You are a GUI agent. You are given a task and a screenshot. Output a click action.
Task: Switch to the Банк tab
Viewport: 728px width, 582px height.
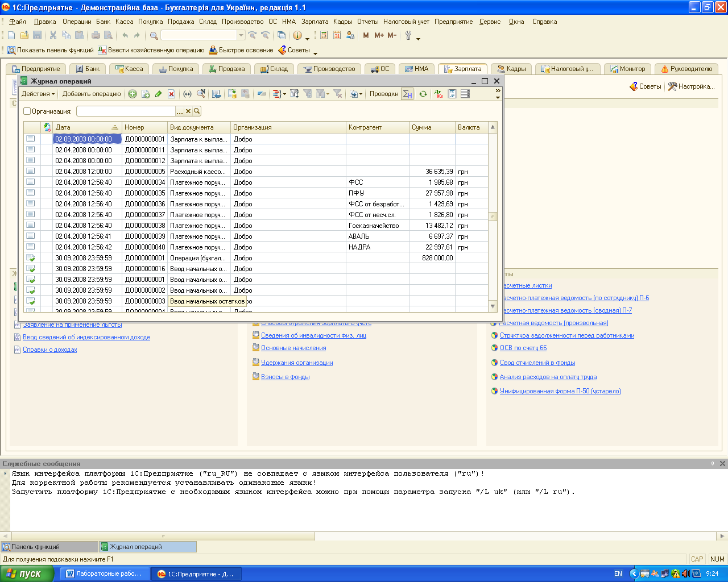[x=86, y=69]
